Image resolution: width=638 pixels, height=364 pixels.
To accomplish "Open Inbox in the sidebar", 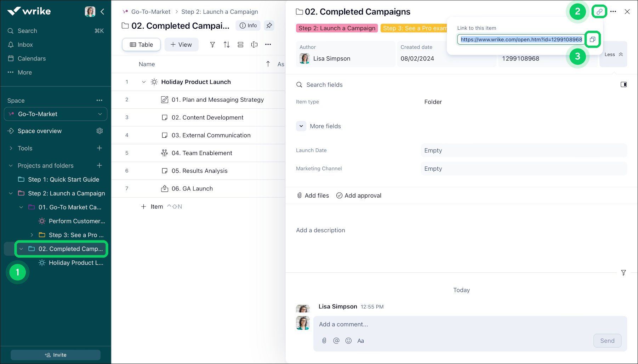I will [x=25, y=45].
